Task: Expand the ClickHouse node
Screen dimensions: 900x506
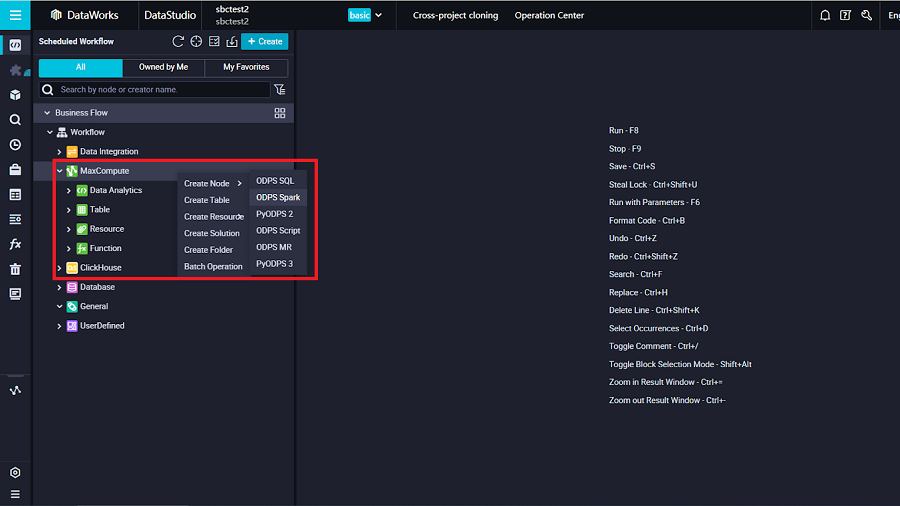Action: (x=59, y=268)
